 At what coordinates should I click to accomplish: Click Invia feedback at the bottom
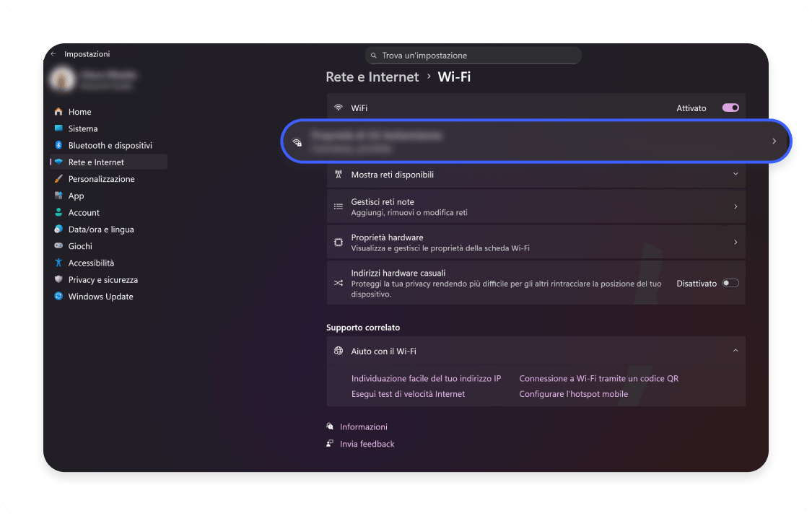point(367,444)
